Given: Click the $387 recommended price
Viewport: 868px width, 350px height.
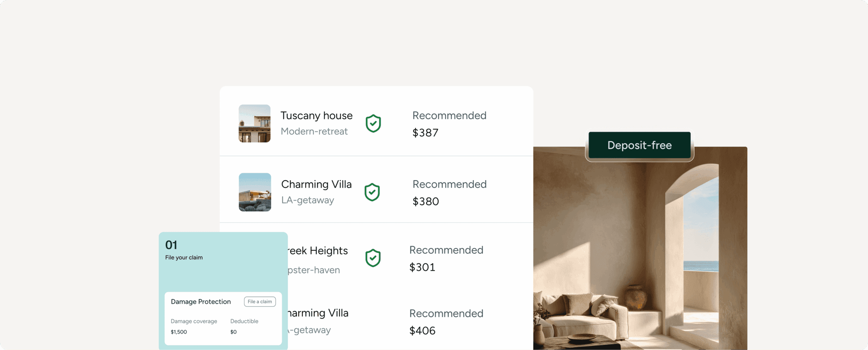Looking at the screenshot, I should pos(425,133).
